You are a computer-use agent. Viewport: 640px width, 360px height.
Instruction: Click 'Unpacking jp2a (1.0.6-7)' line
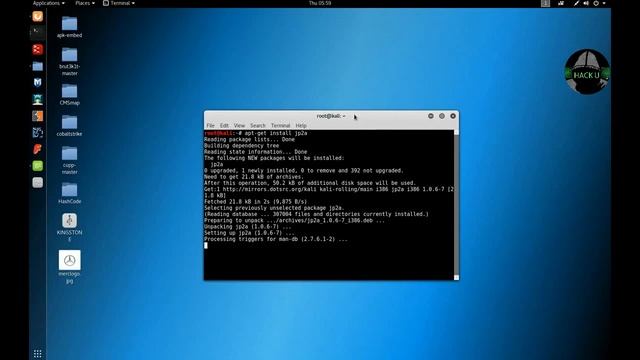coord(248,227)
